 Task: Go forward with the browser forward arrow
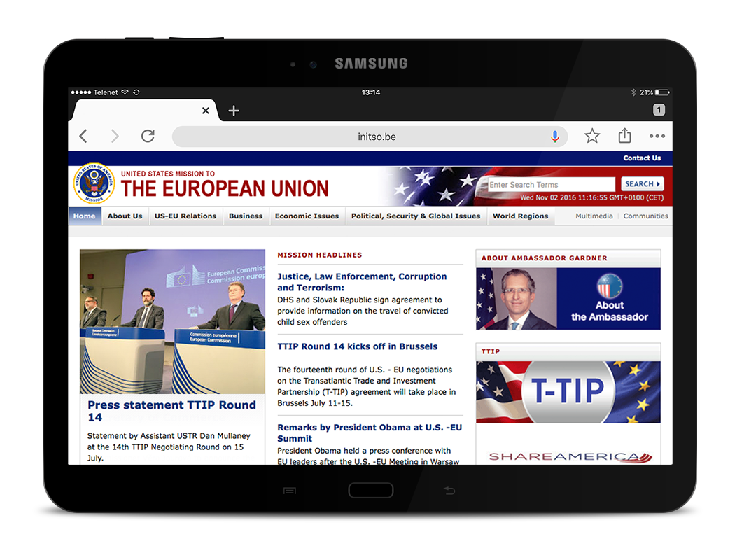pos(114,136)
